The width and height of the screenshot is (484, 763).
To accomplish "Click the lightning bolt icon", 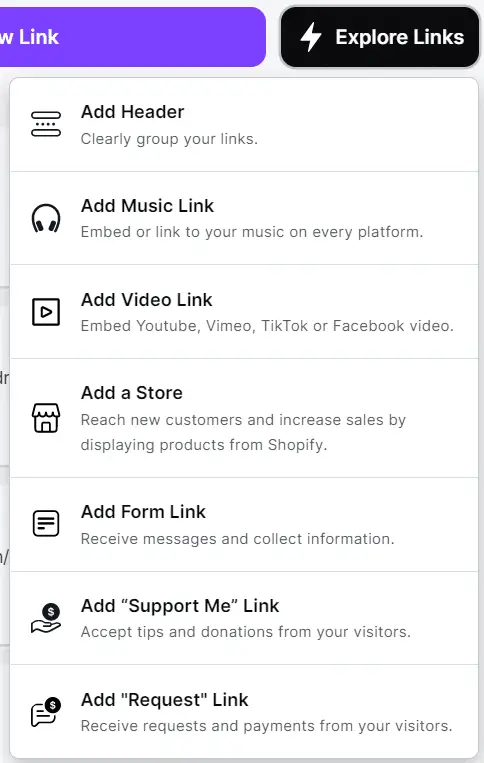I will click(311, 37).
